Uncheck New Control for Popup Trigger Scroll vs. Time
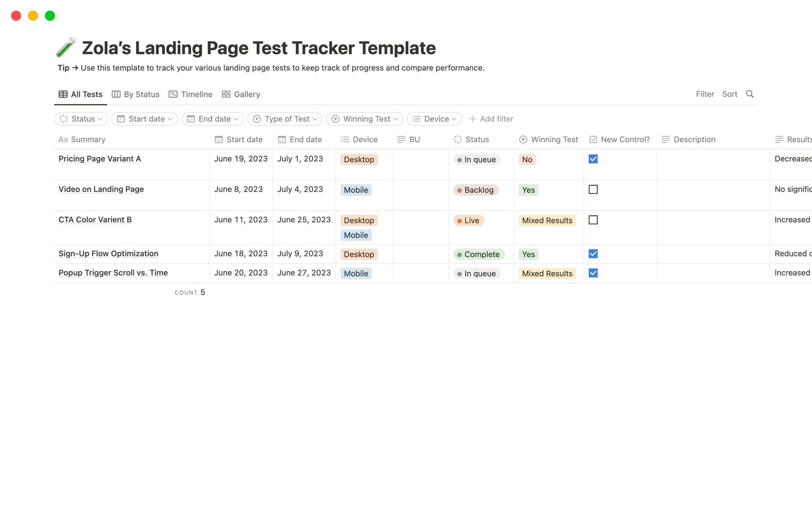 593,273
